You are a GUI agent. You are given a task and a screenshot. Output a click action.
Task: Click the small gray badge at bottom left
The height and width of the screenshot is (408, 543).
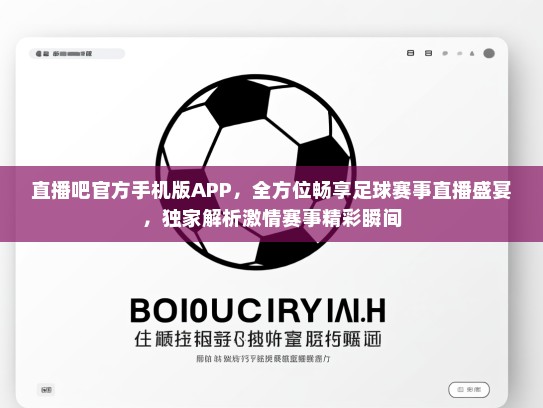tap(46, 390)
